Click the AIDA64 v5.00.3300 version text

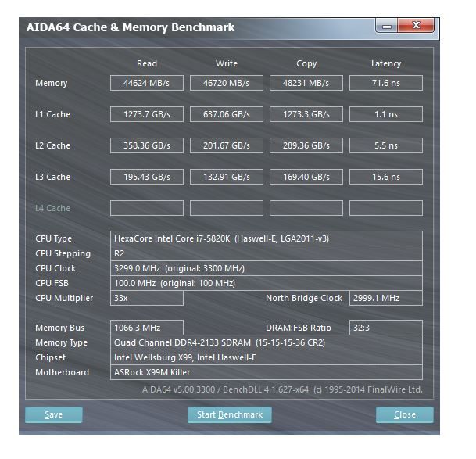[282, 389]
